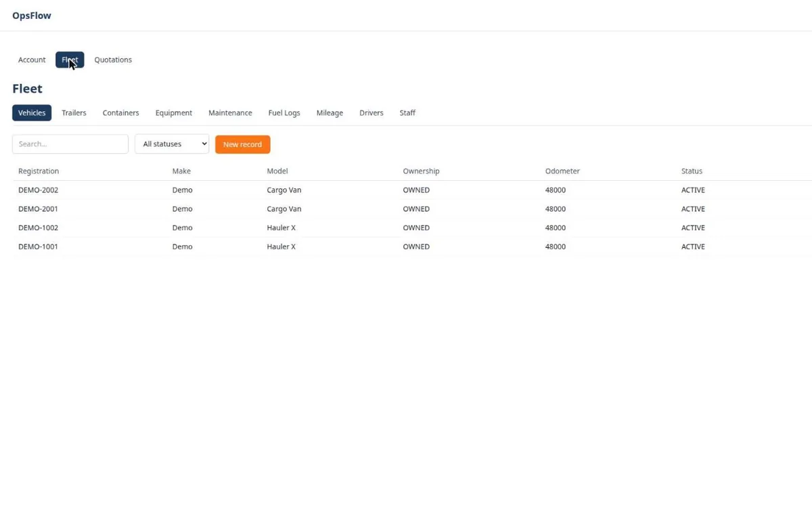Screen dimensions: 812x508
Task: Create a New record
Action: [x=242, y=144]
